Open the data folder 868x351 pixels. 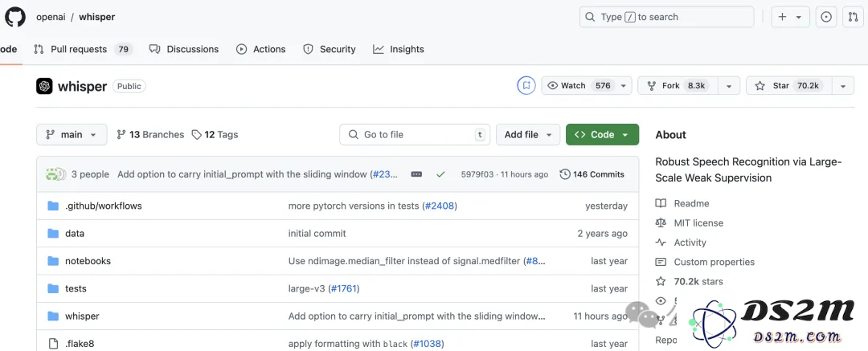[75, 234]
